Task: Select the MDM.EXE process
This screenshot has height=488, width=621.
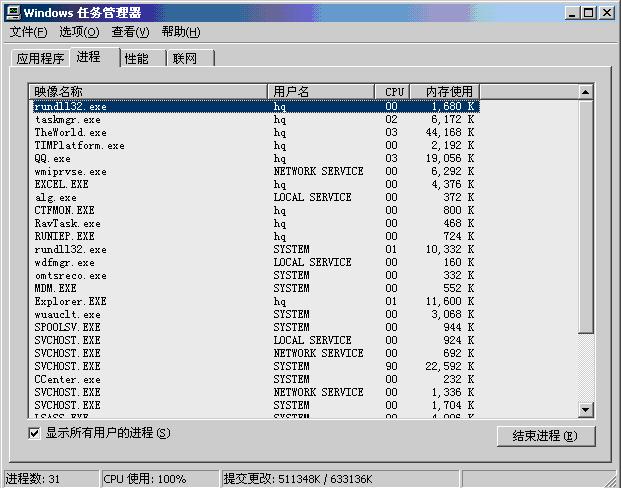Action: point(255,289)
